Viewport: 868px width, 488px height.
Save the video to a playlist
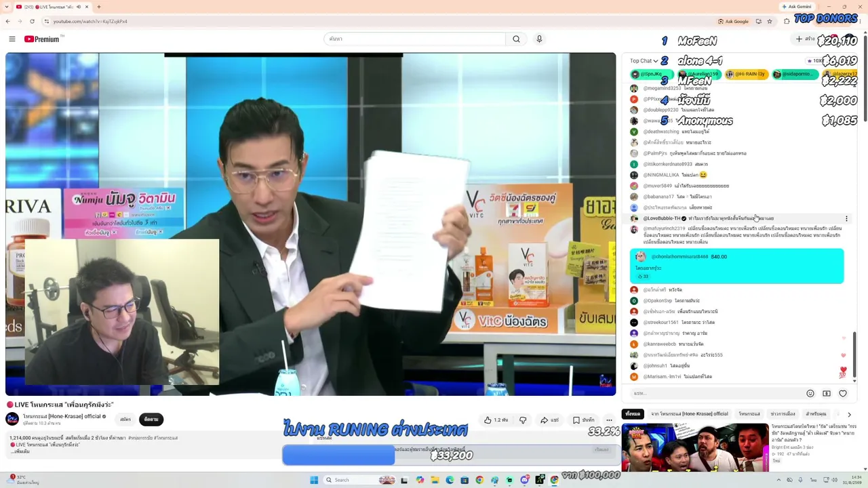click(x=584, y=420)
